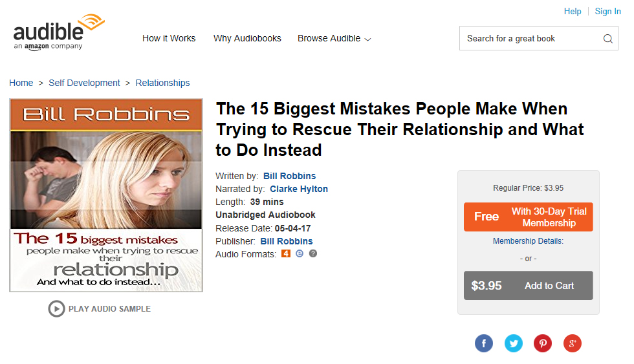The height and width of the screenshot is (364, 634).
Task: Open How it Works page
Action: pos(169,38)
